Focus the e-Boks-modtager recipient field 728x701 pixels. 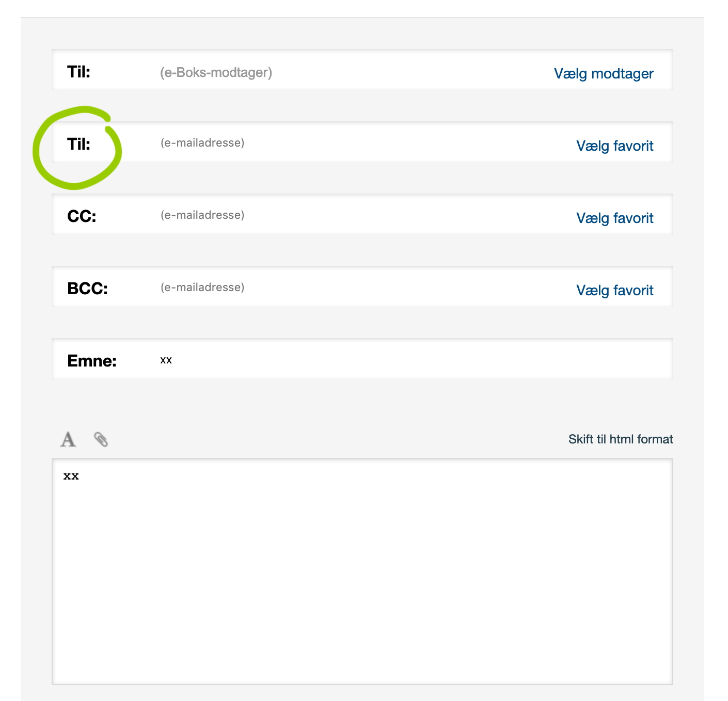[351, 72]
